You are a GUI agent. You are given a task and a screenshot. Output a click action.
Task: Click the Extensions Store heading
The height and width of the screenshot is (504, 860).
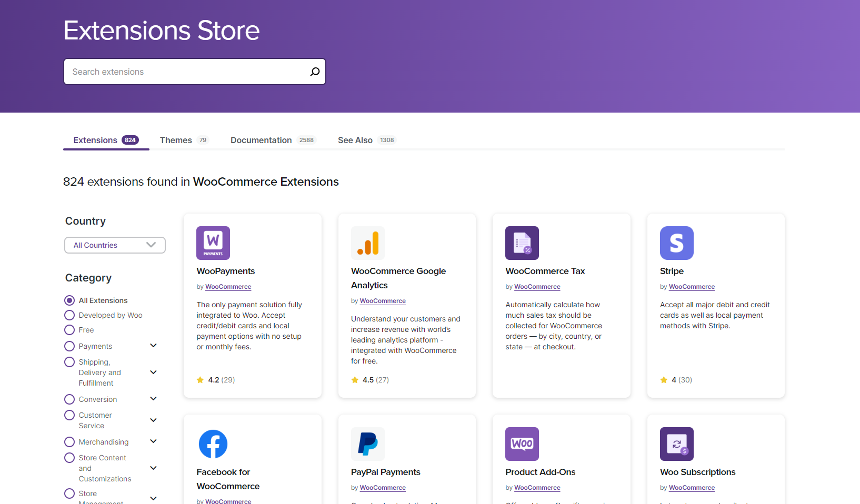[x=162, y=31]
